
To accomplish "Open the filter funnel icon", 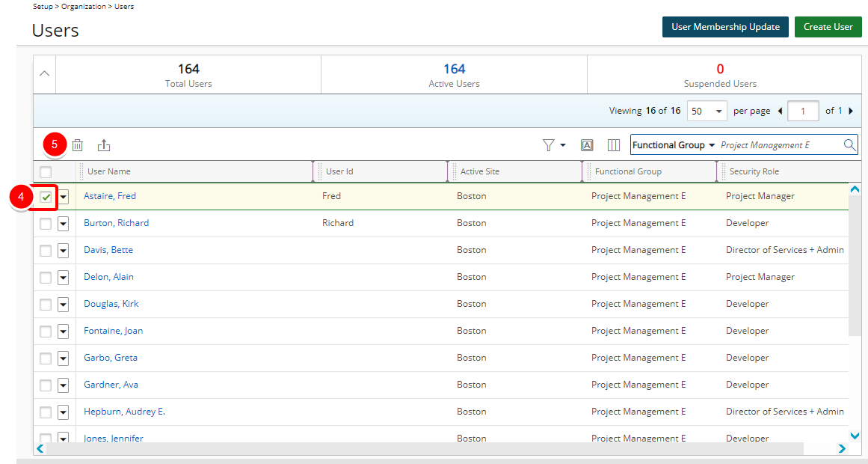I will 549,145.
